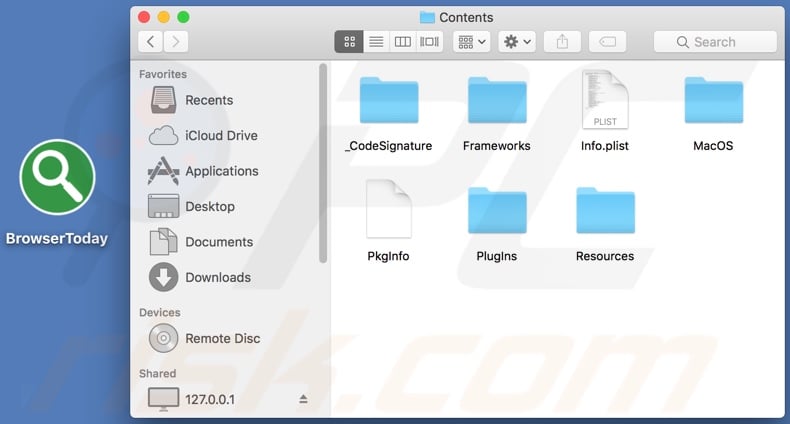Image resolution: width=790 pixels, height=424 pixels.
Task: Click the MacOS name label
Action: 713,146
